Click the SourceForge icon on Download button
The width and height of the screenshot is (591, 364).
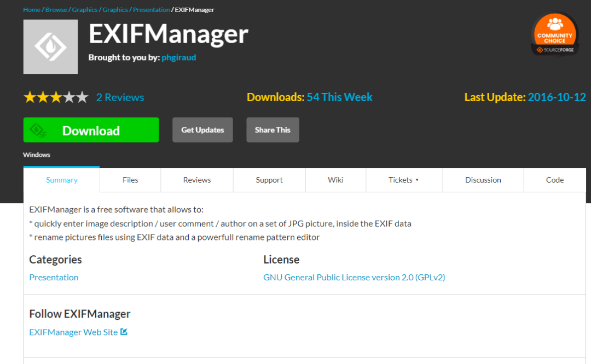point(38,130)
